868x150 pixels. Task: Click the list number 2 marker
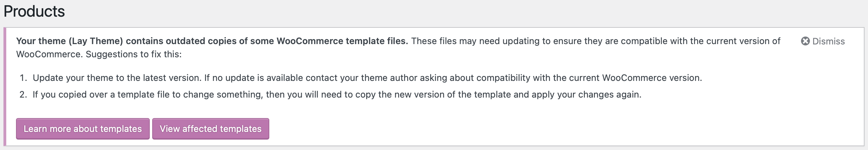(23, 94)
